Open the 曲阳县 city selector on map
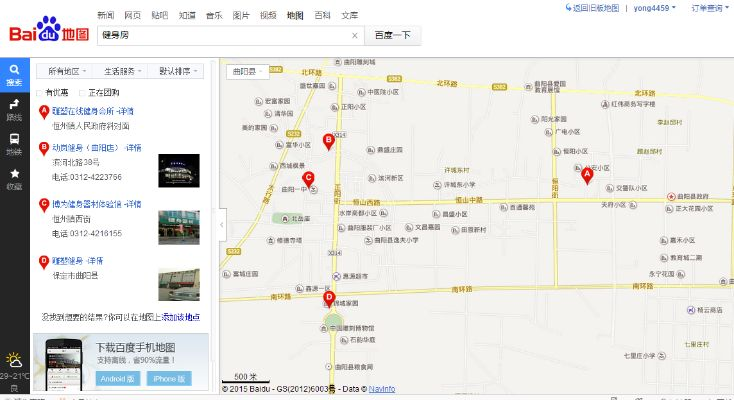Viewport: 734px width, 400px height. click(248, 72)
